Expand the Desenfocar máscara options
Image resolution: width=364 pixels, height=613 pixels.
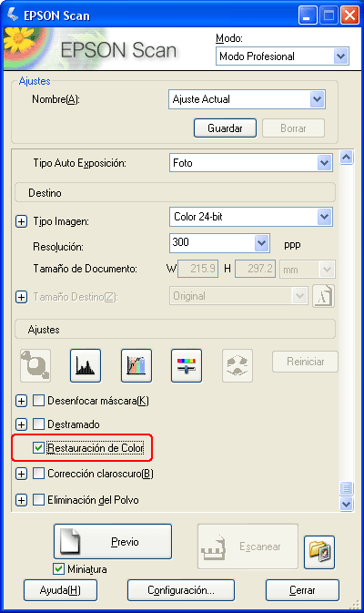tap(22, 401)
